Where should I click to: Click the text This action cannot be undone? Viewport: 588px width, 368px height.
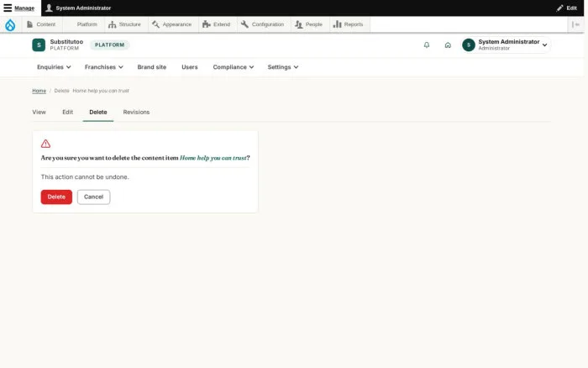pyautogui.click(x=85, y=177)
